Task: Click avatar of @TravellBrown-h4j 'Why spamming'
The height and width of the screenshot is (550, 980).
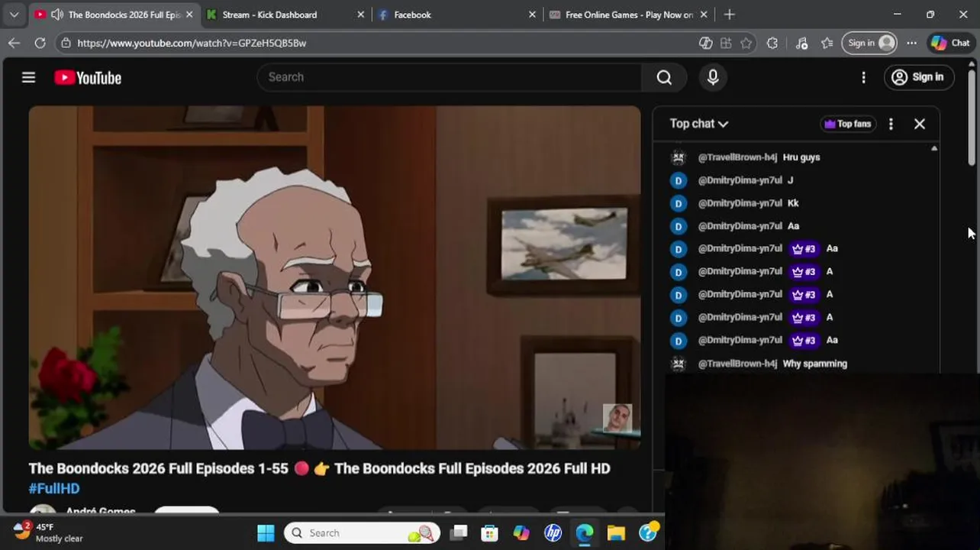Action: tap(678, 364)
